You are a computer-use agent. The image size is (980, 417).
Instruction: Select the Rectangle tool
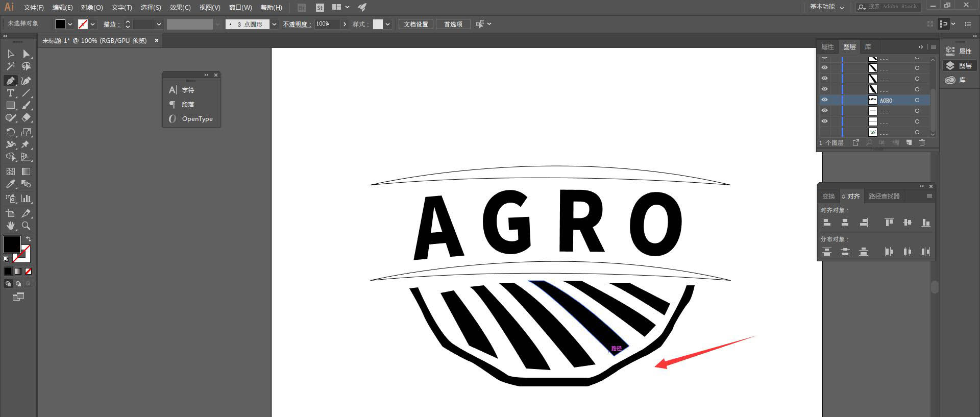(10, 105)
